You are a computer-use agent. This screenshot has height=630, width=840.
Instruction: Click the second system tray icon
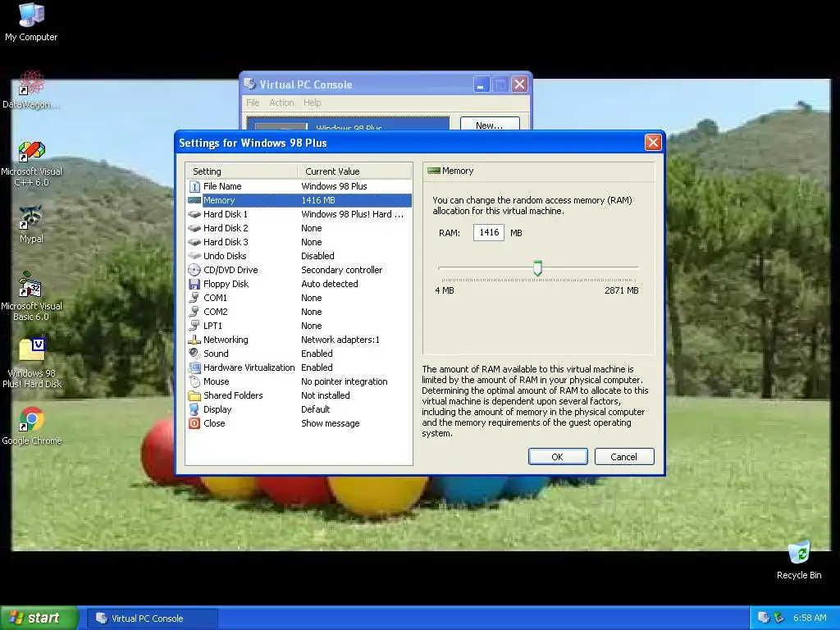click(x=779, y=618)
